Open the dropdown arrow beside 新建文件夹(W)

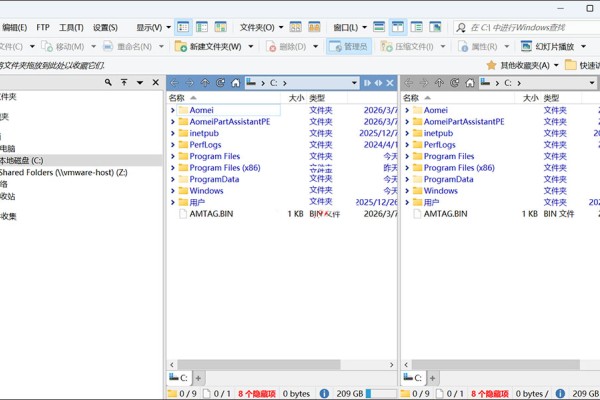coord(251,47)
